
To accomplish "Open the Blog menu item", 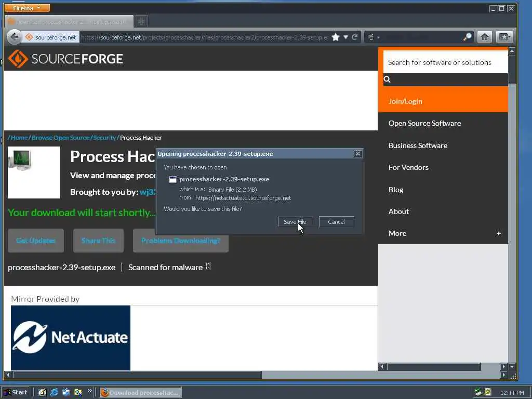I will click(x=395, y=190).
